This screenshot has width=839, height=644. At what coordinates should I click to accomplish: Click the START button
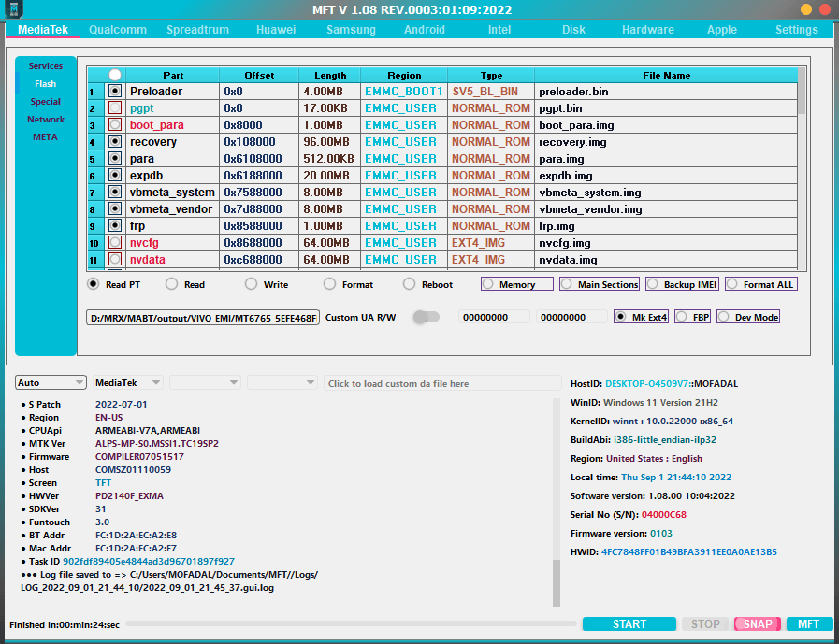click(629, 623)
